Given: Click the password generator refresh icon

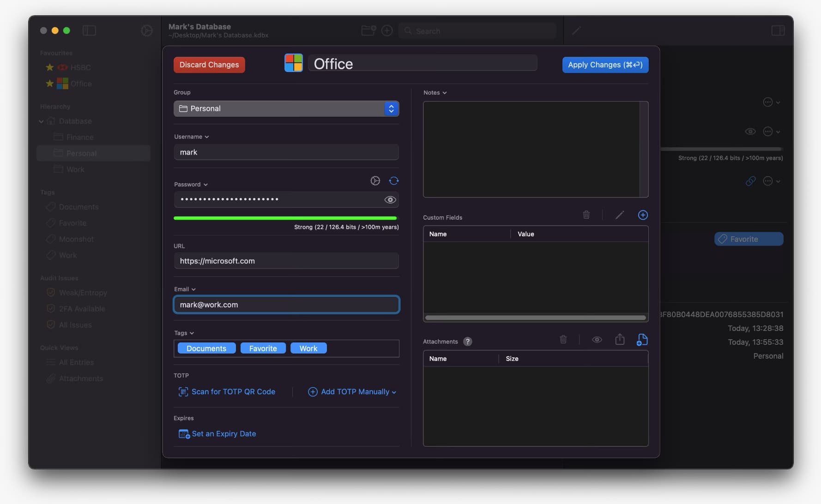Looking at the screenshot, I should pyautogui.click(x=393, y=181).
